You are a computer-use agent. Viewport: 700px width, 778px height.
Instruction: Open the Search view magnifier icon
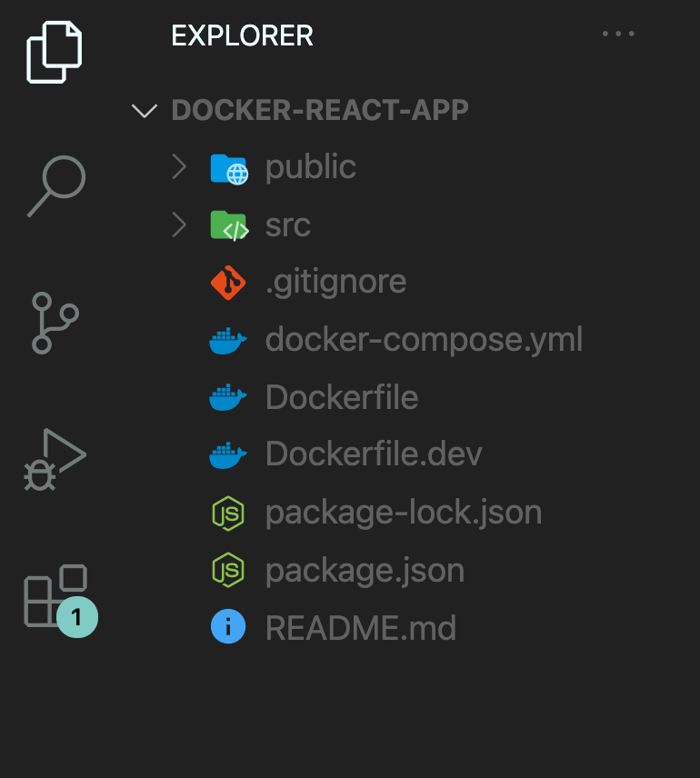(x=56, y=186)
